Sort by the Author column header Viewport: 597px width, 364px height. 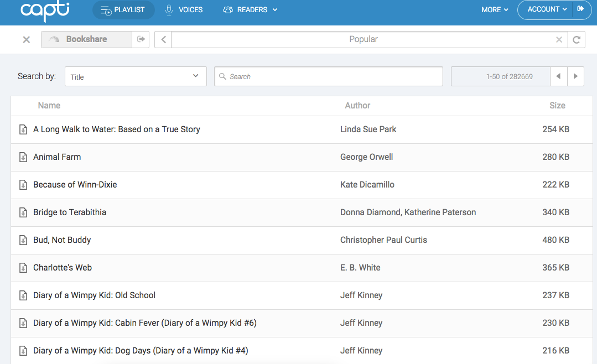click(x=357, y=106)
